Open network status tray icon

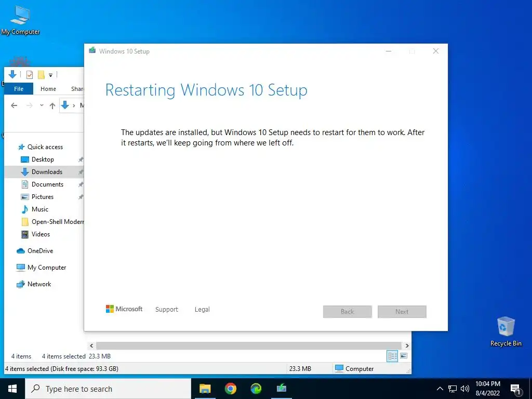click(453, 389)
